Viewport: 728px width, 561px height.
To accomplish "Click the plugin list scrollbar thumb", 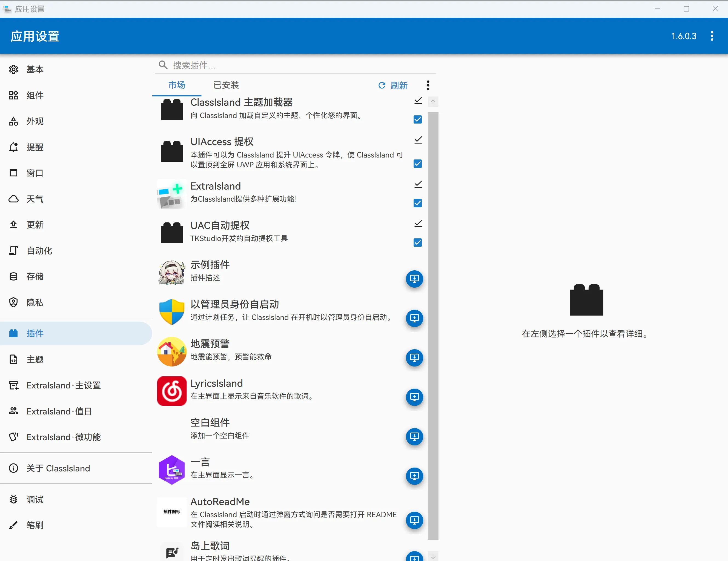I will 433,326.
